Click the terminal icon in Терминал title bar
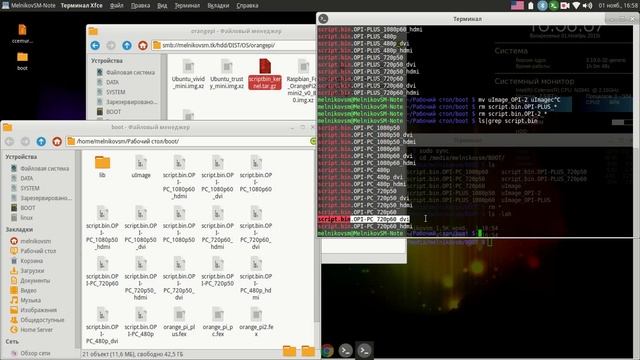Viewport: 640px width, 360px height. pos(323,19)
